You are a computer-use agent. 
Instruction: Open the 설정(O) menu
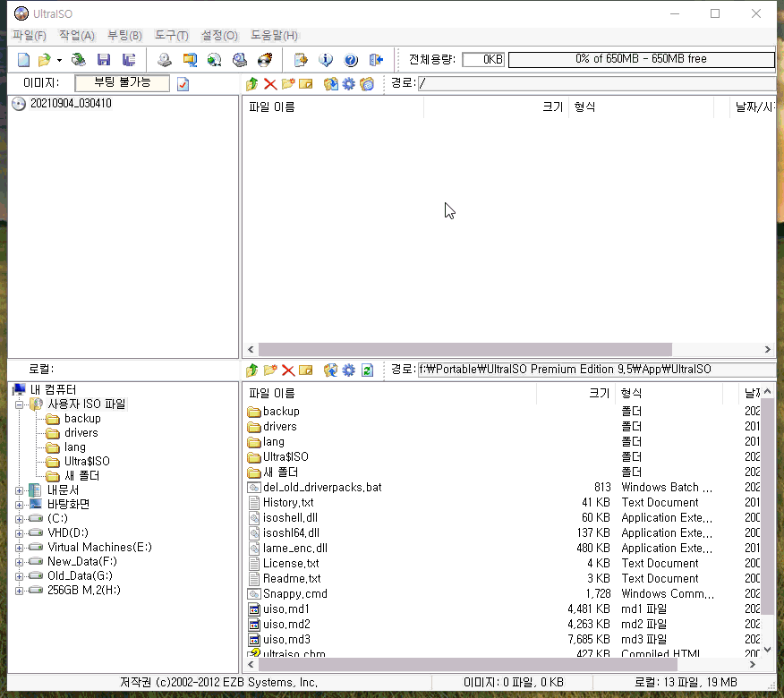219,36
